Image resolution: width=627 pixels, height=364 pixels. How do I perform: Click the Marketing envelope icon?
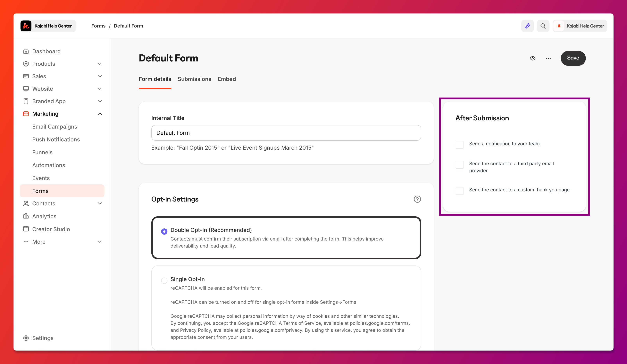coord(26,114)
